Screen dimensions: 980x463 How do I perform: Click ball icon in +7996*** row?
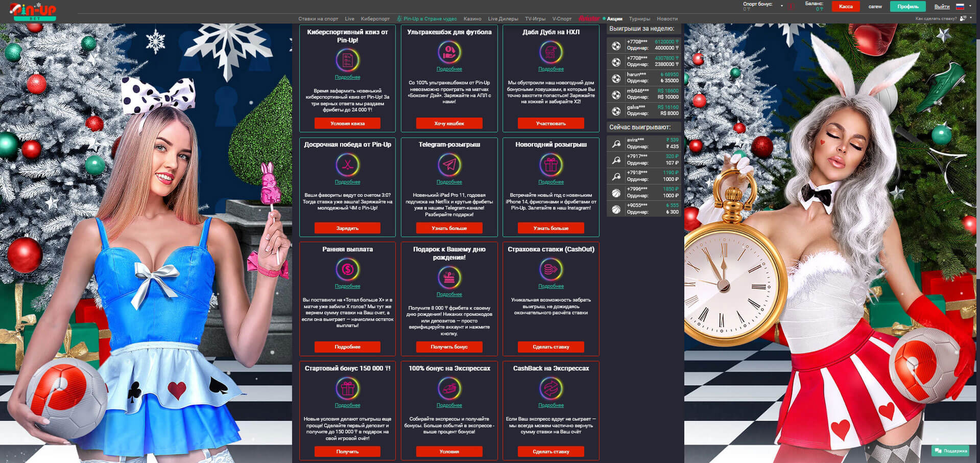[616, 193]
